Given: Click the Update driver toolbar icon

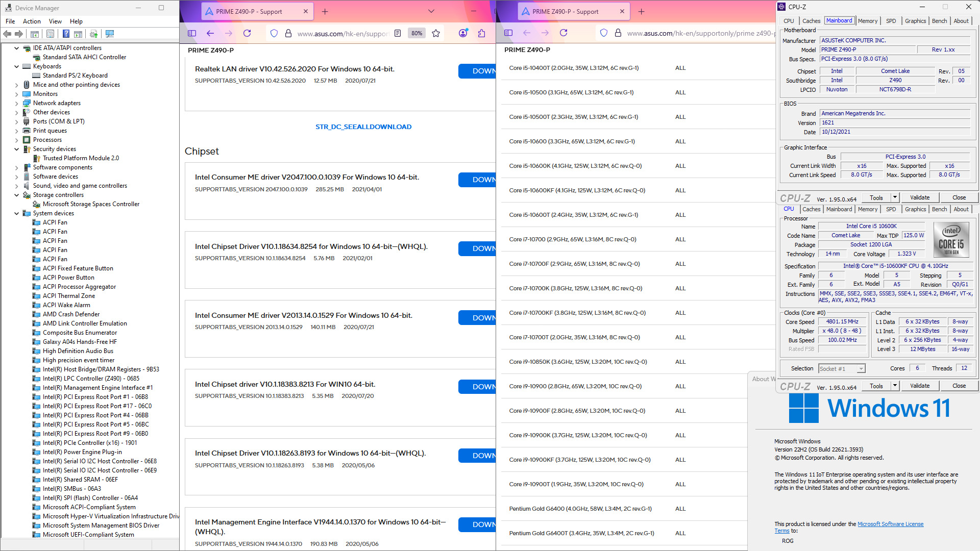Looking at the screenshot, I should pos(93,34).
